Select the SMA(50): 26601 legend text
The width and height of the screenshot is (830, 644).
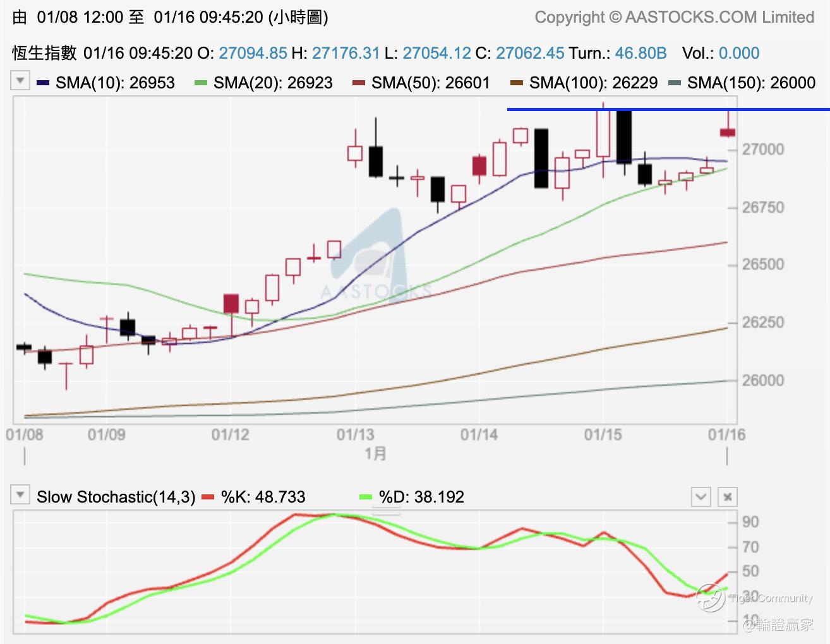[x=431, y=83]
